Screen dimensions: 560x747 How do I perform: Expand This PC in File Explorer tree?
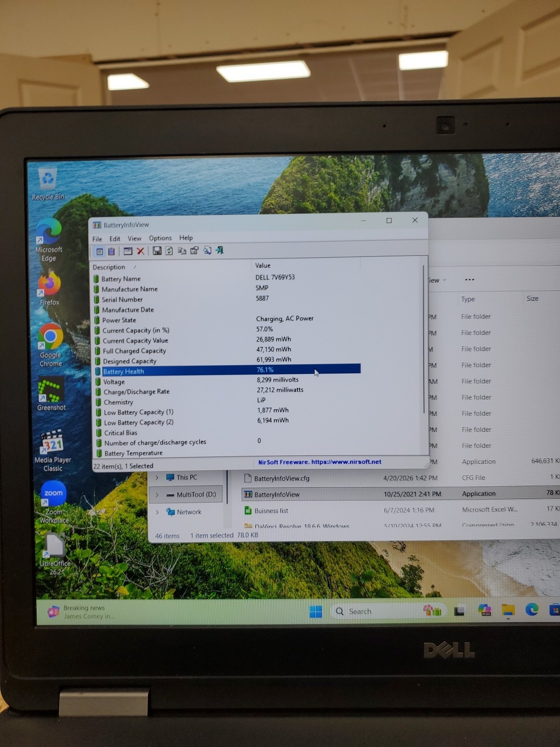click(x=157, y=478)
